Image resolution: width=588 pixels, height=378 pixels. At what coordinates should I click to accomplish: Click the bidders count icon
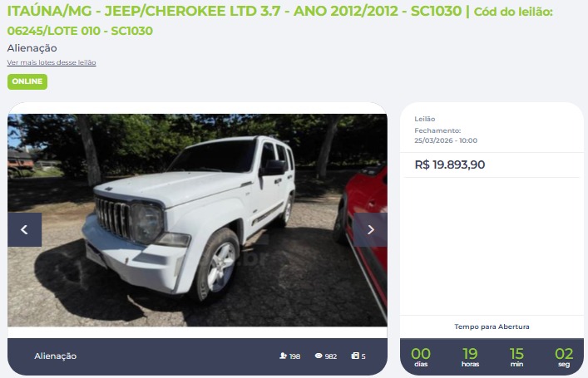(283, 356)
